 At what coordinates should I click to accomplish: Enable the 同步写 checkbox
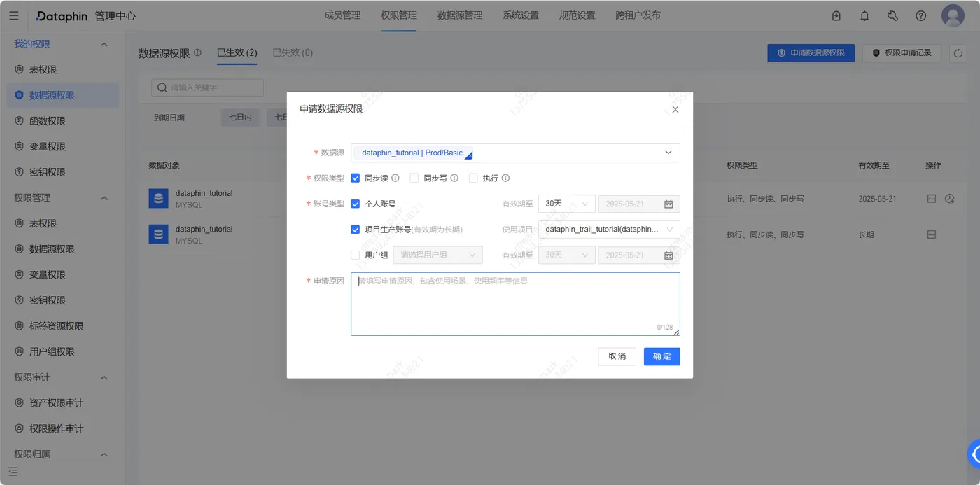(414, 178)
